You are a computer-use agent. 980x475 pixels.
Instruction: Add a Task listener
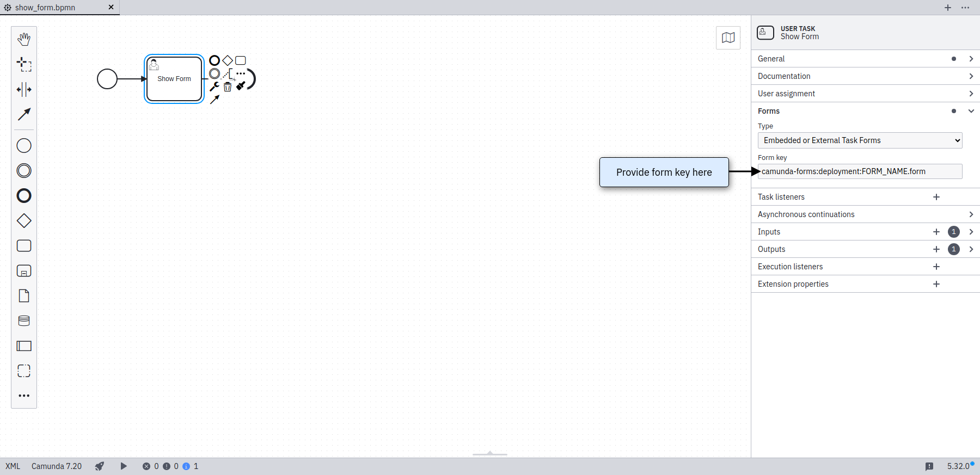coord(936,197)
